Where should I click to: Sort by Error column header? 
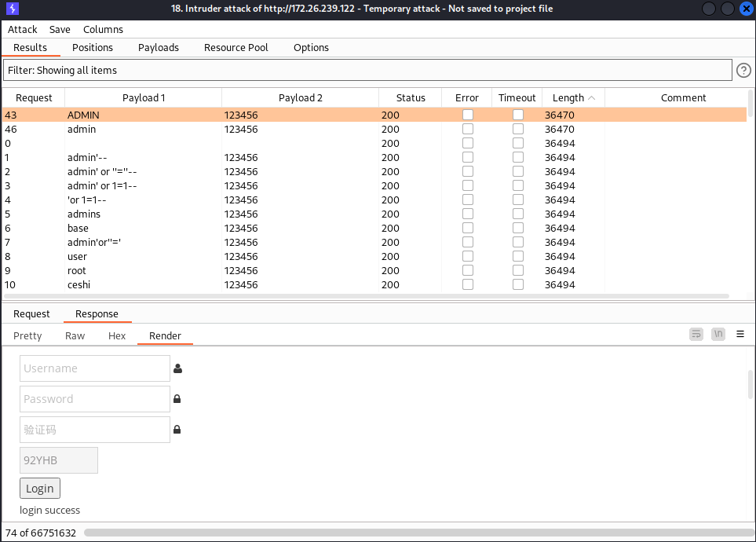467,98
